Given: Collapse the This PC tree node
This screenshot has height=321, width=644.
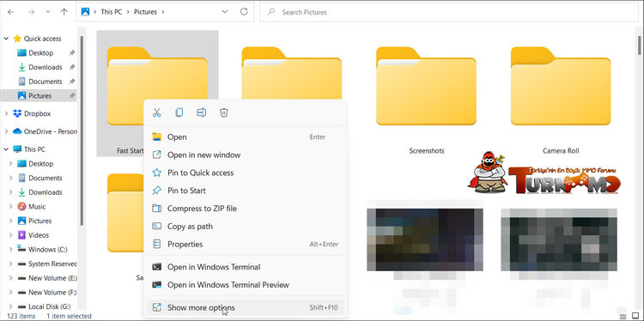Looking at the screenshot, I should [6, 149].
